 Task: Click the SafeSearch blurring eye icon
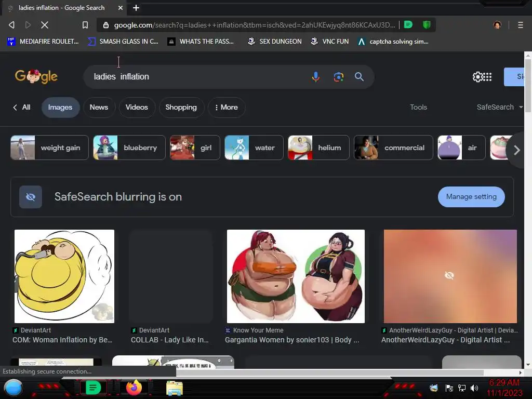coord(31,197)
